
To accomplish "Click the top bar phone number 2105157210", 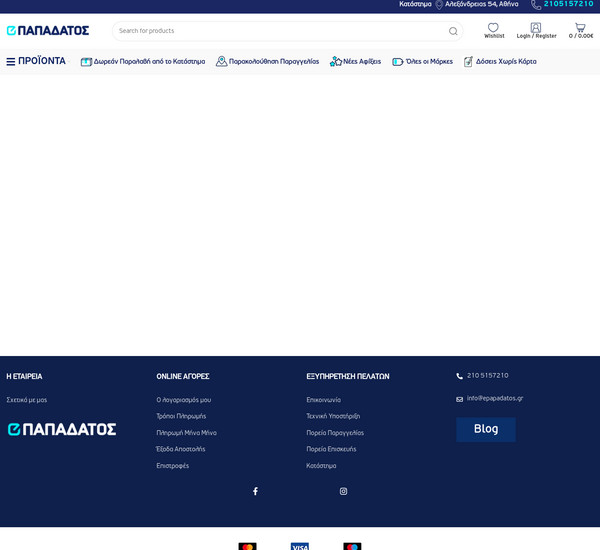I will (x=568, y=4).
